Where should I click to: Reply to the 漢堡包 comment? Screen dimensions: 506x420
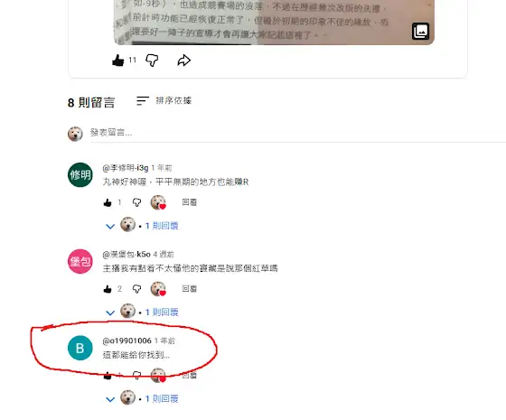190,289
